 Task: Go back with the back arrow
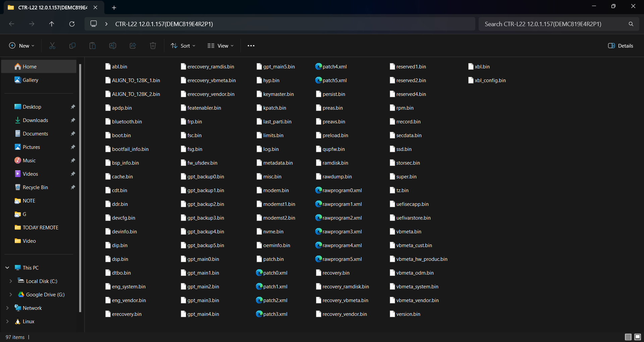(x=11, y=24)
